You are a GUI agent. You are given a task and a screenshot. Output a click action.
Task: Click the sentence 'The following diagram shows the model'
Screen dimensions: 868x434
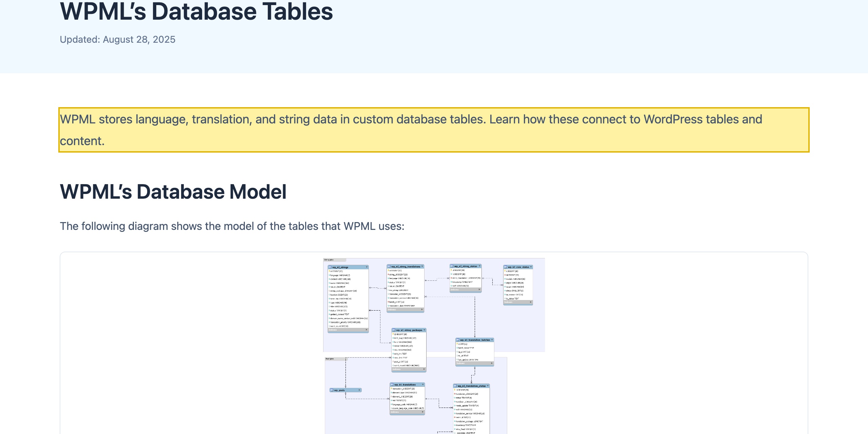click(232, 226)
